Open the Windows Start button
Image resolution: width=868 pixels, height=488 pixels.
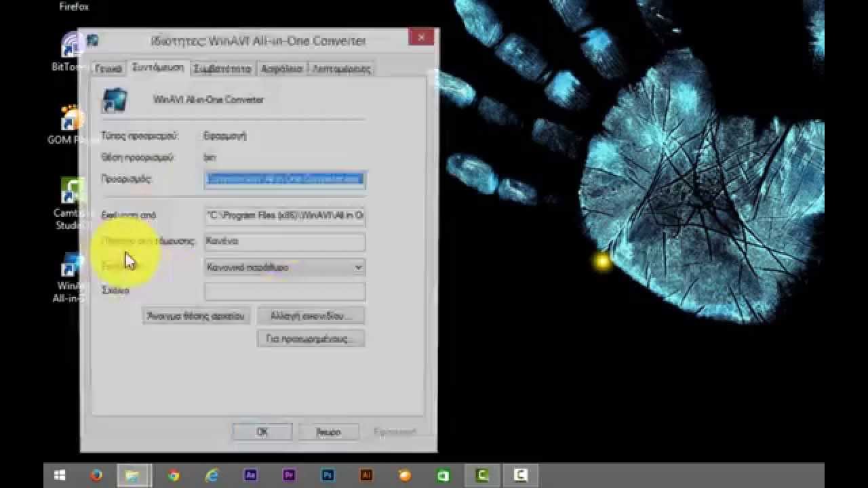tap(60, 476)
